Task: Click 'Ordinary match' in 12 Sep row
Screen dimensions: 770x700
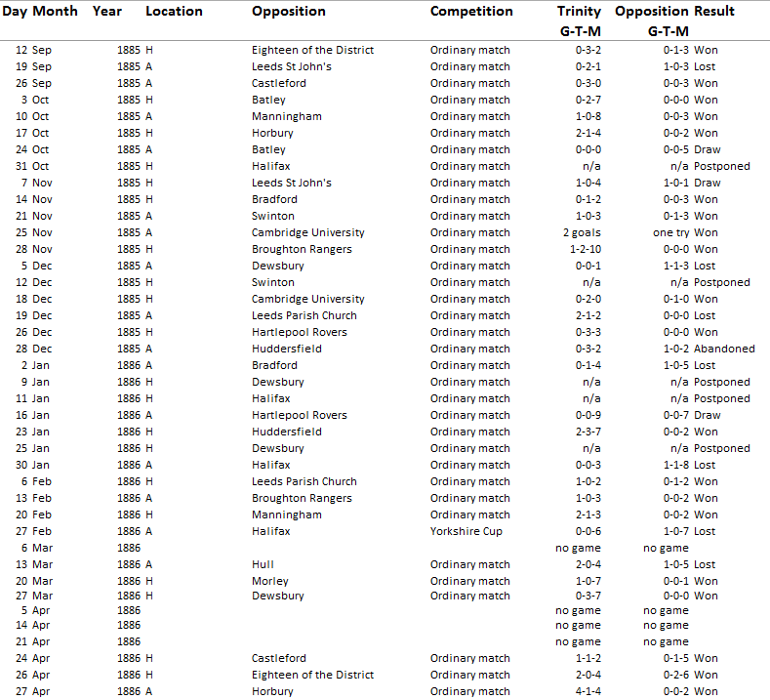Action: pos(470,50)
